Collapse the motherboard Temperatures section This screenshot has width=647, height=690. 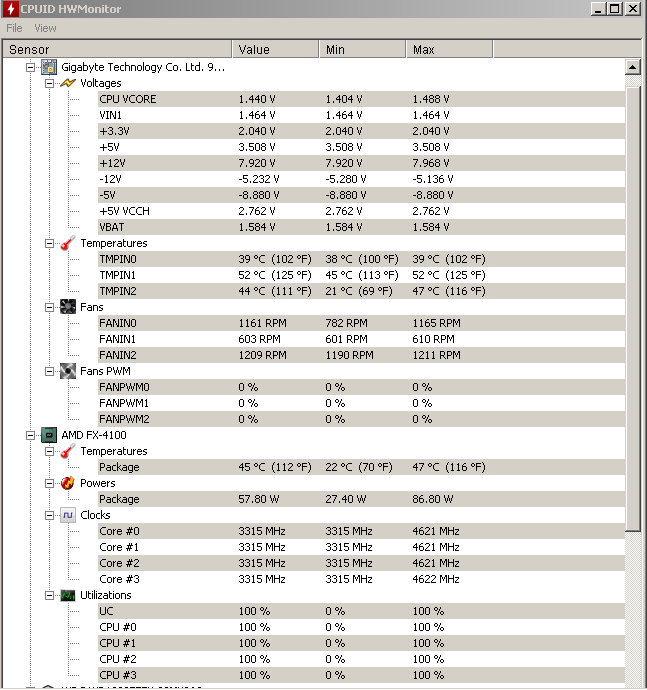(49, 243)
